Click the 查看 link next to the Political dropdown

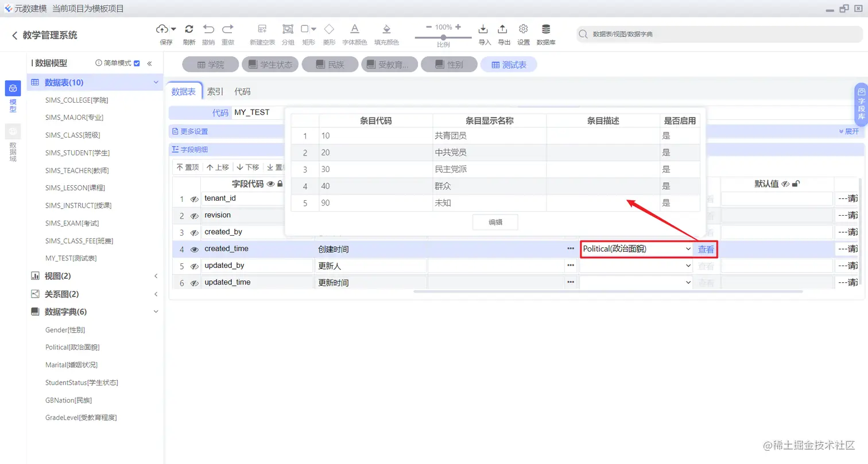pos(706,249)
